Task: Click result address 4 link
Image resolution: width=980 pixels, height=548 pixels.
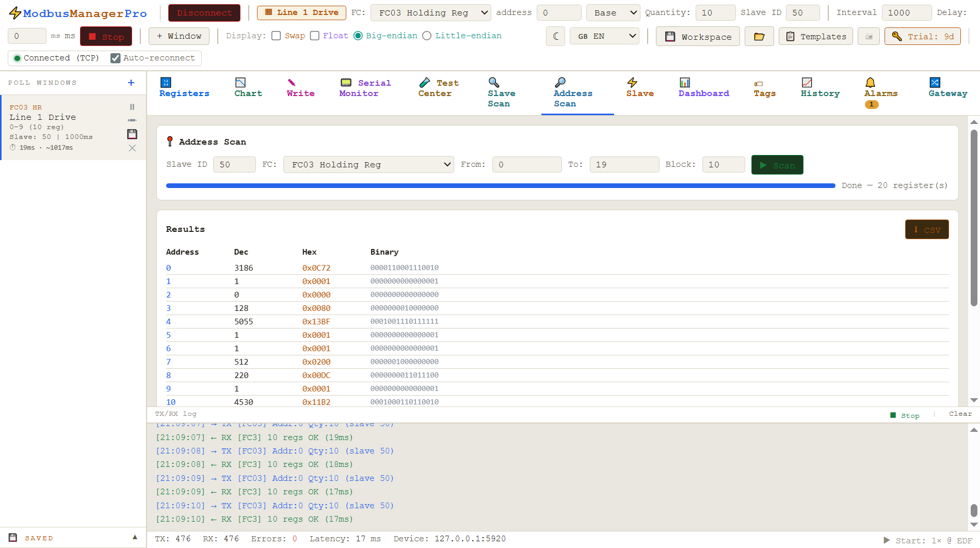Action: 168,321
